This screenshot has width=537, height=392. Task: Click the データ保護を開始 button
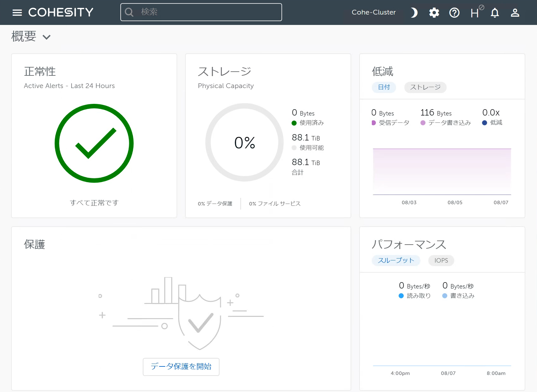point(181,366)
